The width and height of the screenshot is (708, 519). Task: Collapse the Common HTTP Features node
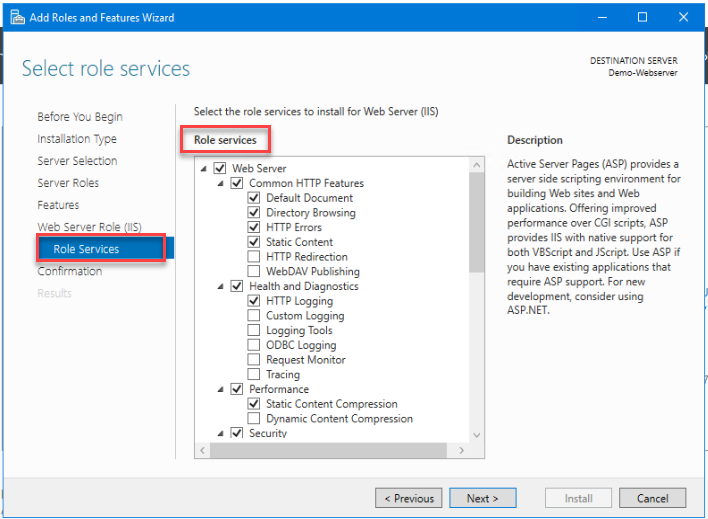click(x=220, y=183)
